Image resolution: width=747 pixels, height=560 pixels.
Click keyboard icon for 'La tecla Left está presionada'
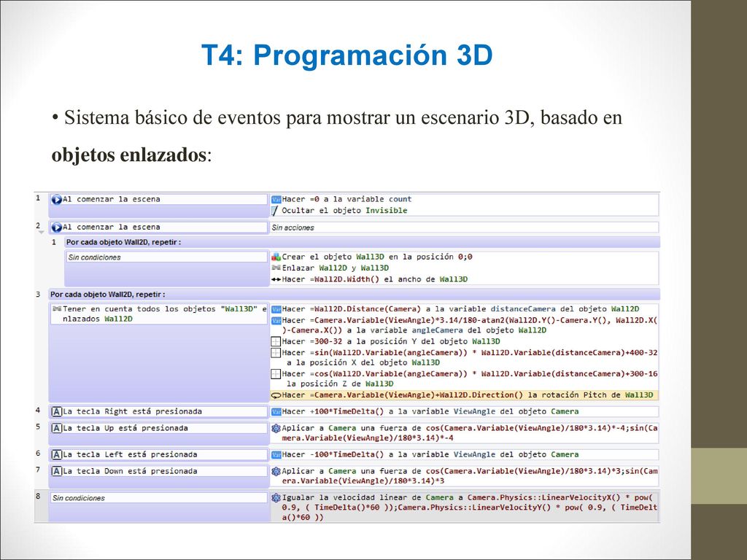pos(57,455)
